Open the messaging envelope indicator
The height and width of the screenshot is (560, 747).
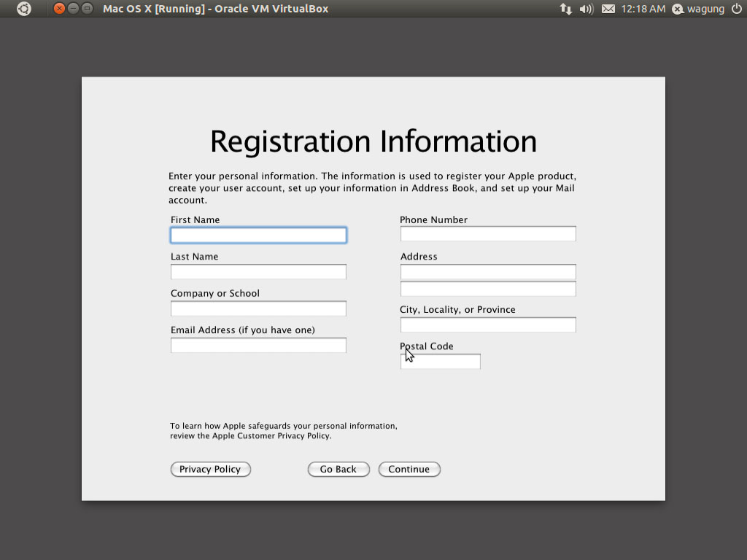tap(608, 9)
